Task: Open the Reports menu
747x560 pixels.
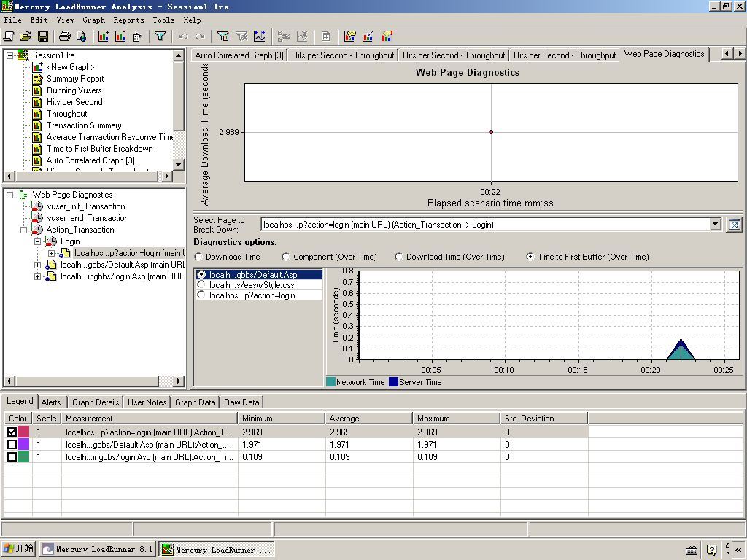Action: (128, 20)
